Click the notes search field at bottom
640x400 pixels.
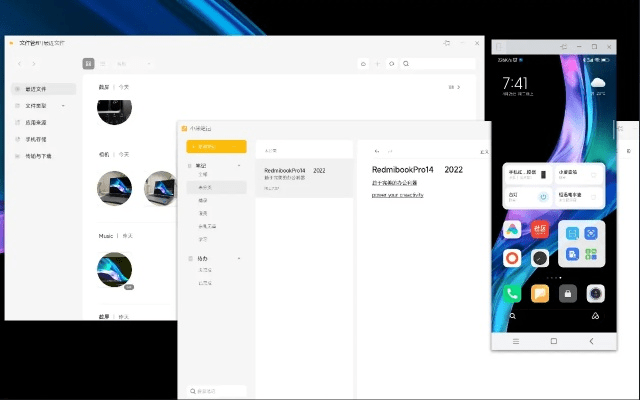[x=217, y=390]
